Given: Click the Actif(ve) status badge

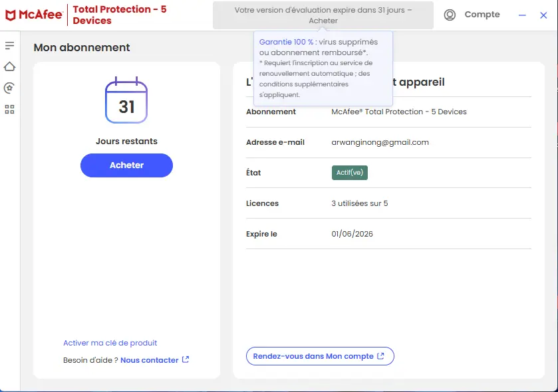Looking at the screenshot, I should coord(350,173).
